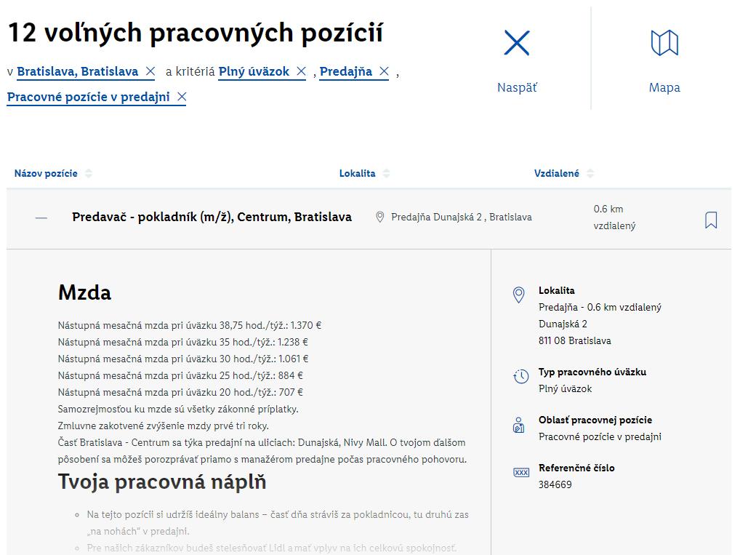The height and width of the screenshot is (555, 756).
Task: Remove Pracovné pozície v predajni filter
Action: point(182,97)
